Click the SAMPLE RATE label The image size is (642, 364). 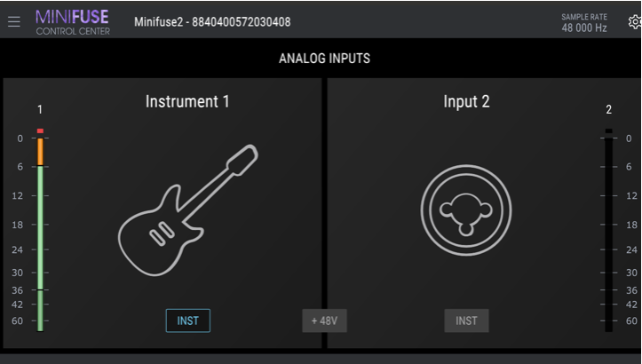pyautogui.click(x=584, y=17)
